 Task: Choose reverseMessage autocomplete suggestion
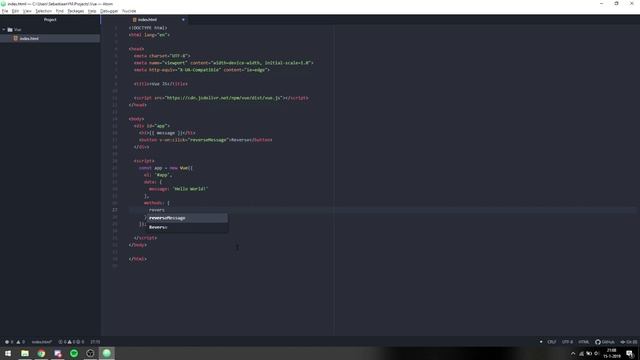(187, 218)
